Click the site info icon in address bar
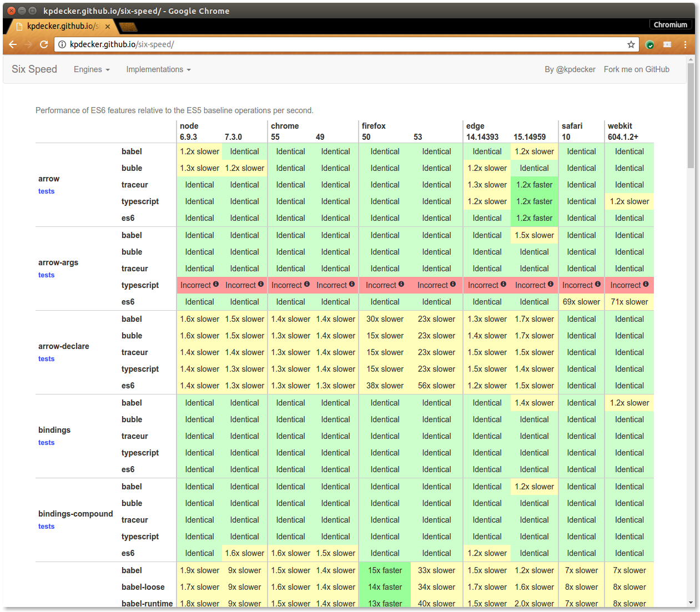The height and width of the screenshot is (612, 700). [x=63, y=44]
